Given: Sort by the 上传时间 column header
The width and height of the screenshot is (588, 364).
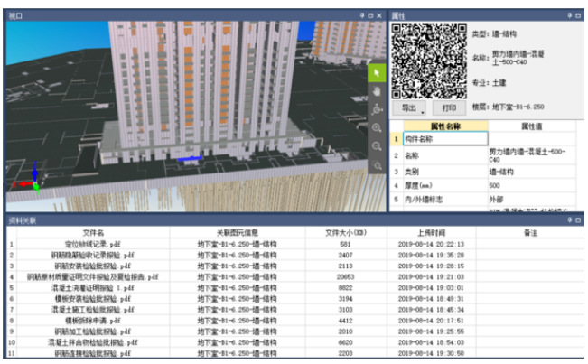Looking at the screenshot, I should [431, 233].
